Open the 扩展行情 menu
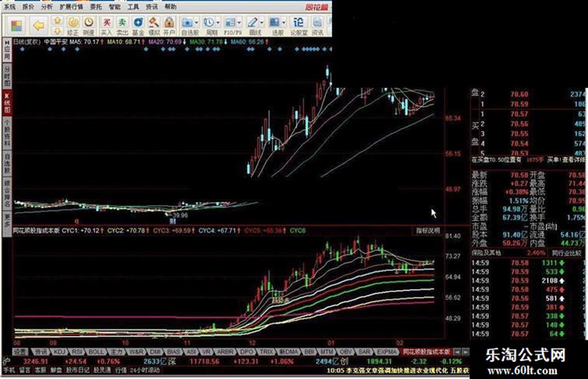Screen dimensions: 588x379 click(72, 7)
